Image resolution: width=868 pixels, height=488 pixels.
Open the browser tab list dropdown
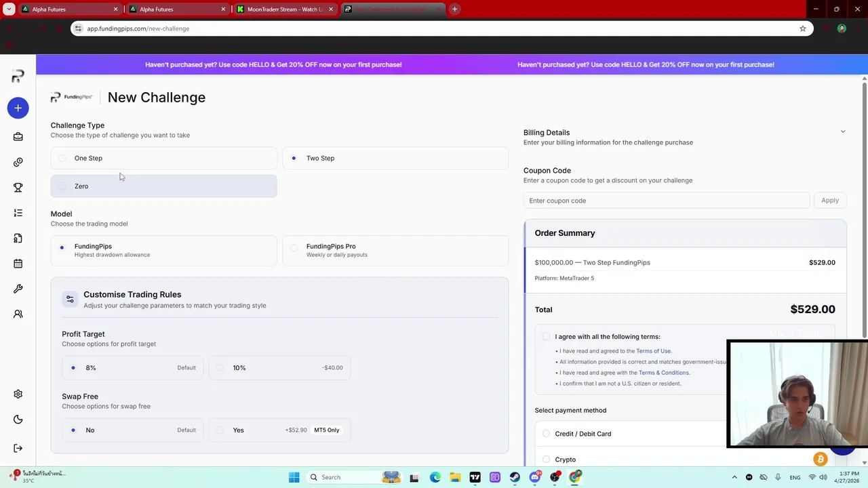pyautogui.click(x=9, y=9)
